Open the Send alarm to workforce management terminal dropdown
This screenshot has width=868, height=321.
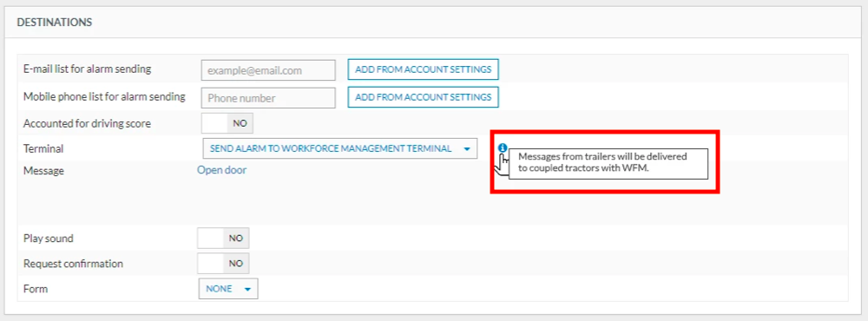pyautogui.click(x=340, y=148)
